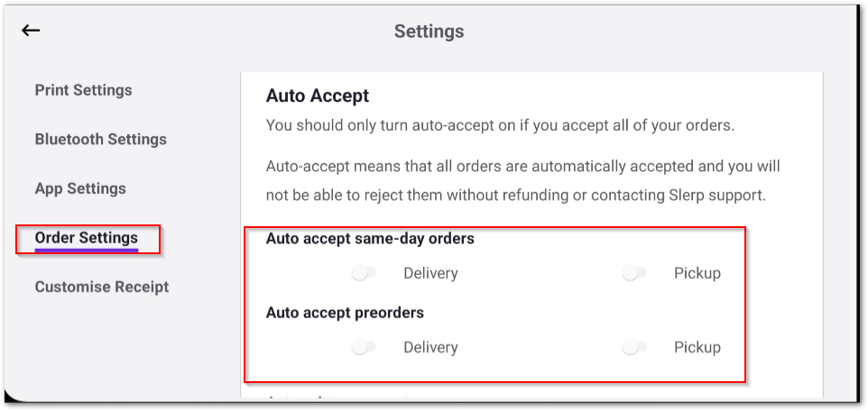Click Delivery label under preorders
The width and height of the screenshot is (868, 411).
[x=430, y=347]
